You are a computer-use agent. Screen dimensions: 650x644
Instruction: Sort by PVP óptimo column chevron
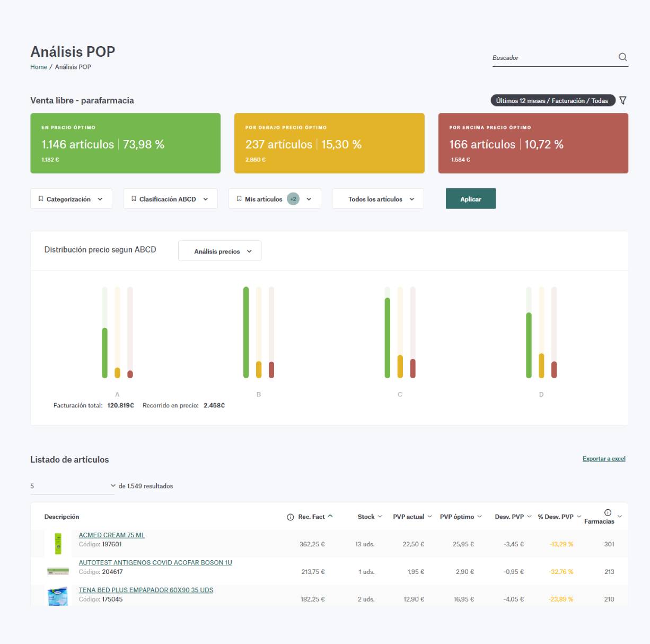(x=479, y=517)
